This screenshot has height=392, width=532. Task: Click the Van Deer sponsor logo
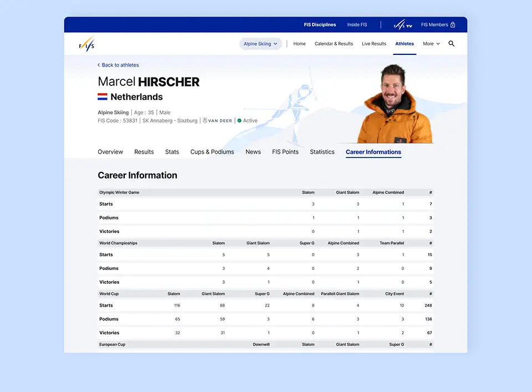click(217, 120)
